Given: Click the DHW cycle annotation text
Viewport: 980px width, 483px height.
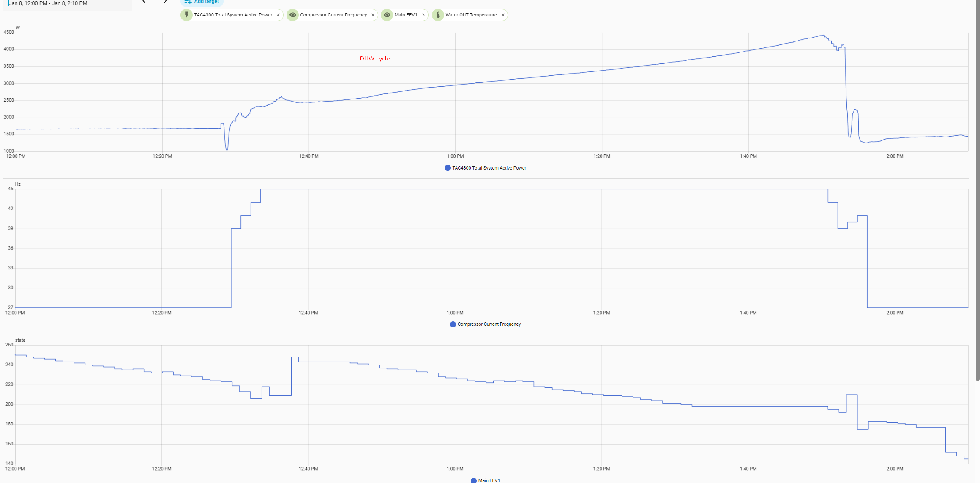Looking at the screenshot, I should (375, 58).
